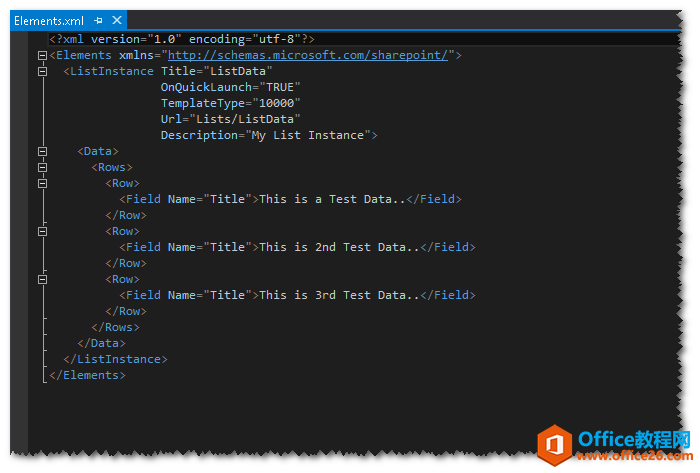The height and width of the screenshot is (473, 700).
Task: Pin the Elements.xml document tab
Action: [98, 20]
